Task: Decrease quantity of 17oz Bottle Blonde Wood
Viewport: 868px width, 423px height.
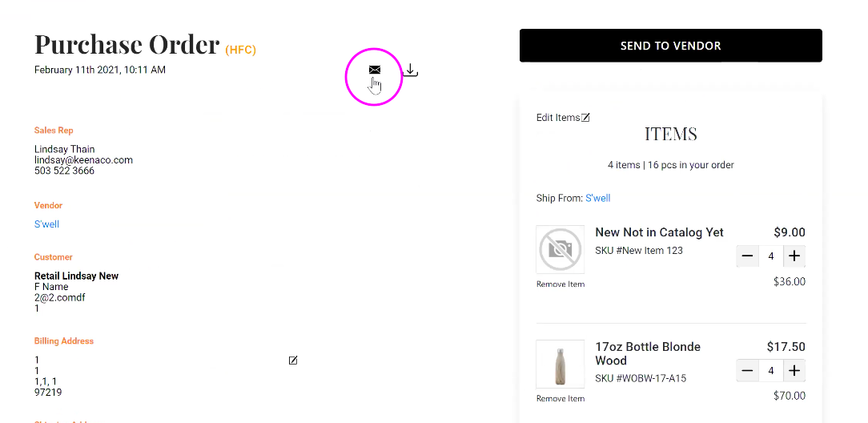Action: tap(747, 371)
